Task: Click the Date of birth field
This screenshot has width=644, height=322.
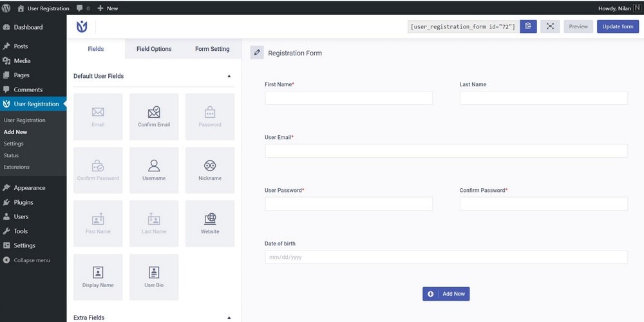Action: (x=446, y=257)
